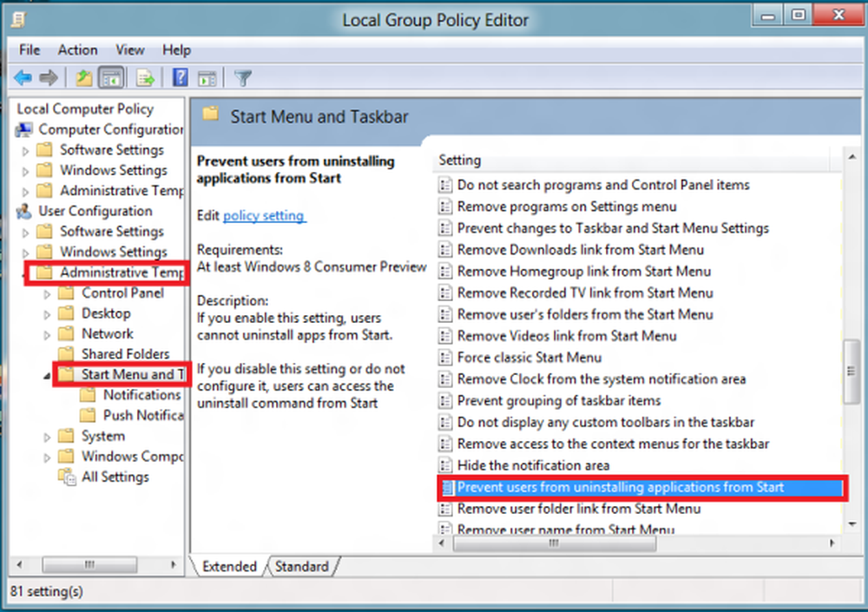This screenshot has height=612, width=868.
Task: Click the app icon in the title bar
Action: pyautogui.click(x=18, y=20)
